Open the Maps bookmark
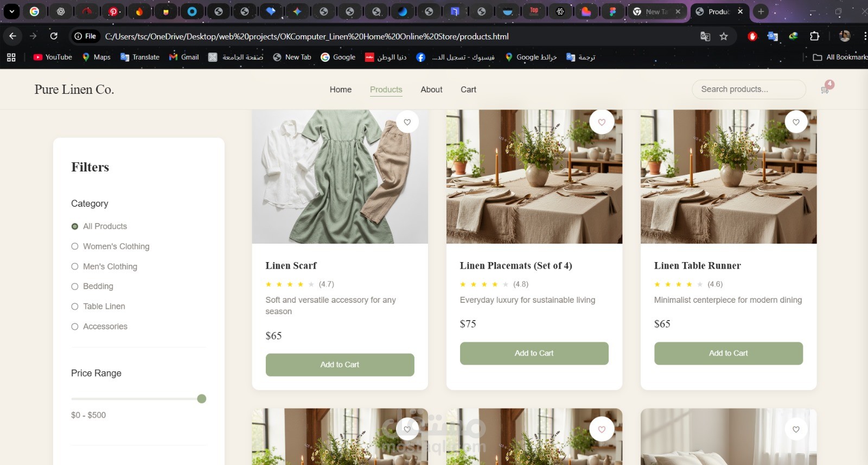 point(96,57)
